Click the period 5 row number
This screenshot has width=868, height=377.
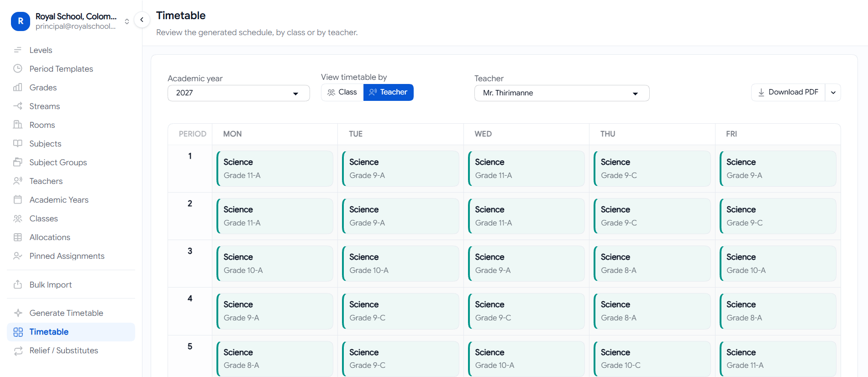[190, 346]
